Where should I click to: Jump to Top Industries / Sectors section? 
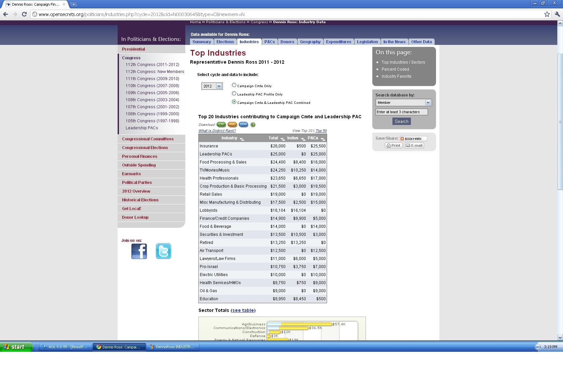[403, 62]
